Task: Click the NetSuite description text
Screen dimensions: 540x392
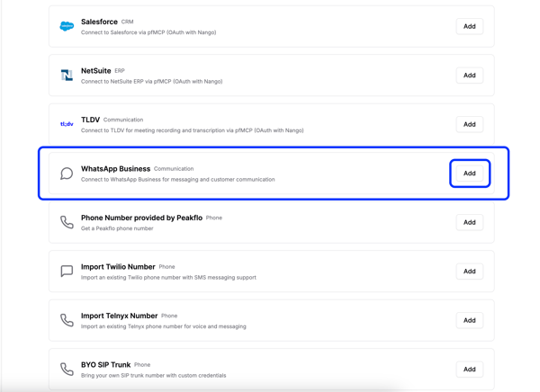Action: [151, 82]
